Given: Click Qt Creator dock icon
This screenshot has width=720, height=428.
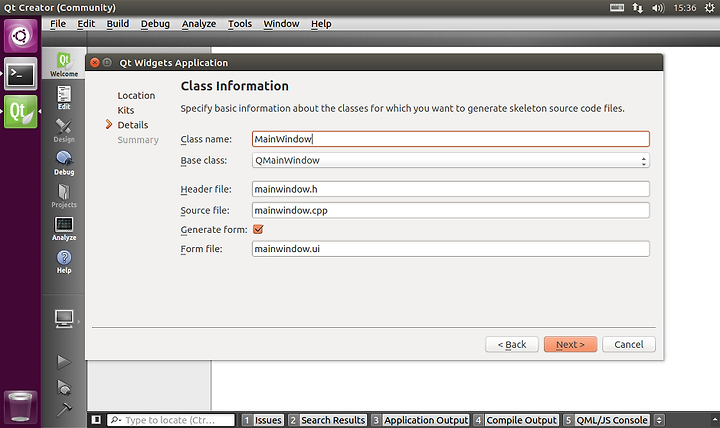Looking at the screenshot, I should tap(21, 112).
